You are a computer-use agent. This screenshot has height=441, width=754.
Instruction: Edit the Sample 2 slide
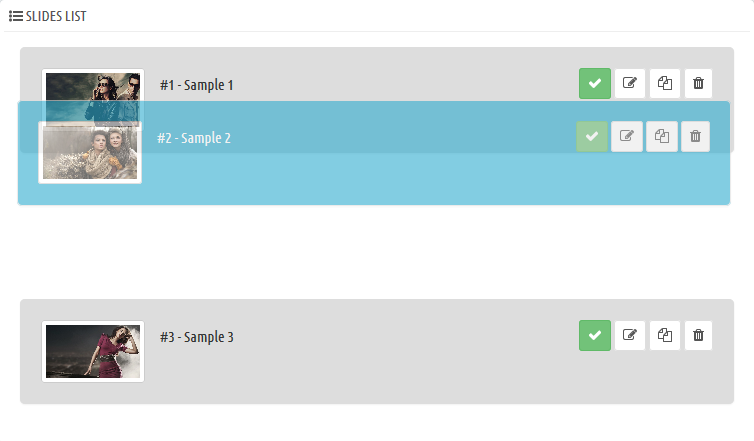627,136
